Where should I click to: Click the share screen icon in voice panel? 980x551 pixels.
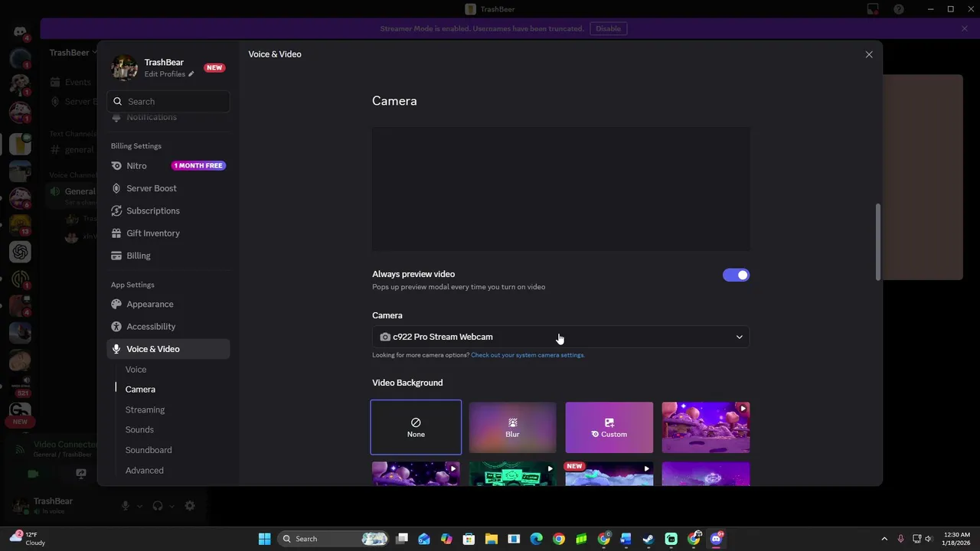pyautogui.click(x=81, y=474)
